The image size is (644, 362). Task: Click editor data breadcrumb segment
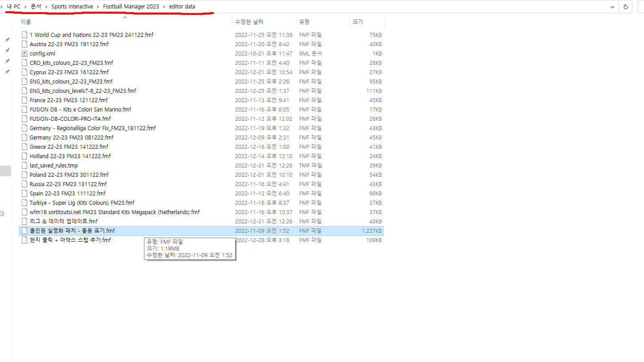[182, 7]
